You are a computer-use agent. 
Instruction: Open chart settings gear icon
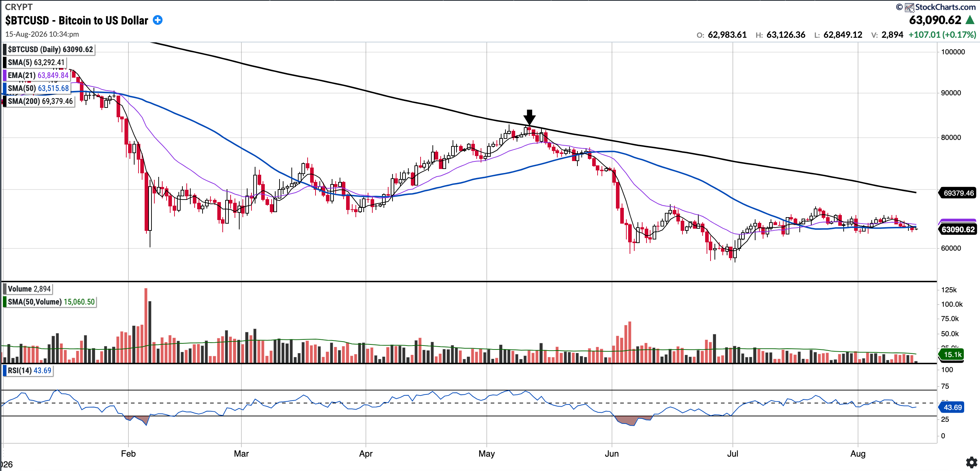tap(972, 462)
